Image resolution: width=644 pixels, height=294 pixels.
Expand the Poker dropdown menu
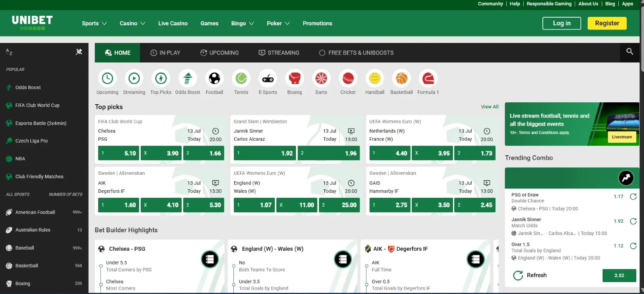pyautogui.click(x=278, y=23)
